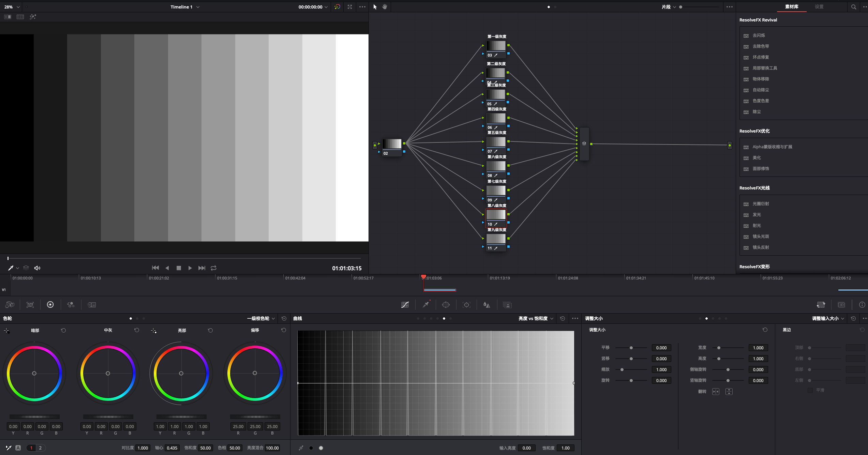
Task: Click the 缩放 slider handle
Action: tap(622, 369)
